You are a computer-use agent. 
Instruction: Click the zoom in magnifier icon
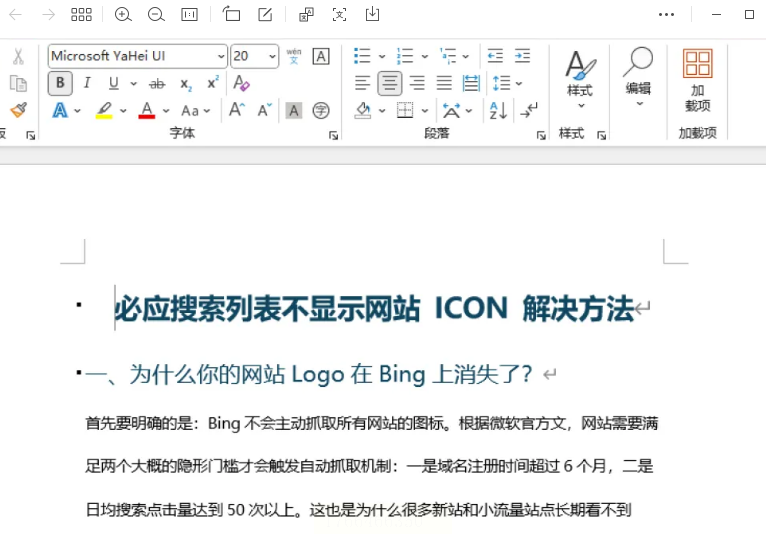pos(123,15)
